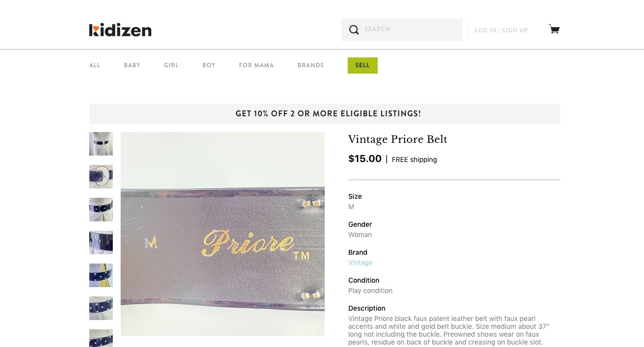Viewport: 644px width, 347px height.
Task: Select the white buckle thumbnail
Action: pyautogui.click(x=101, y=177)
